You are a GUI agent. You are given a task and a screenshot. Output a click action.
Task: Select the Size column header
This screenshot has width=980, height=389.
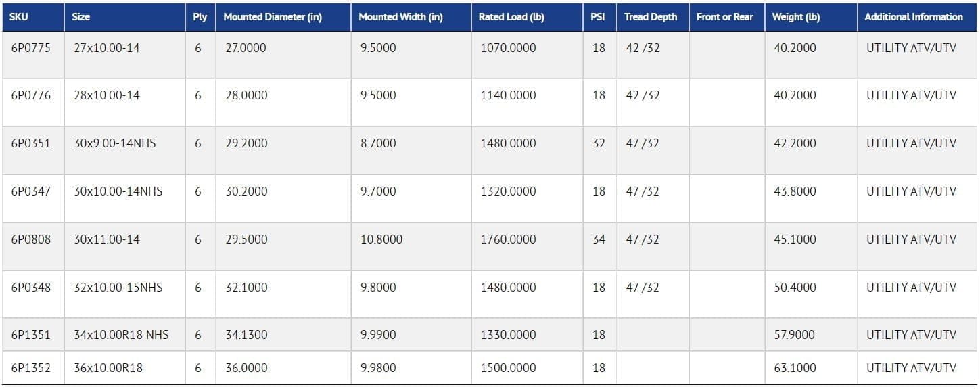pos(125,17)
